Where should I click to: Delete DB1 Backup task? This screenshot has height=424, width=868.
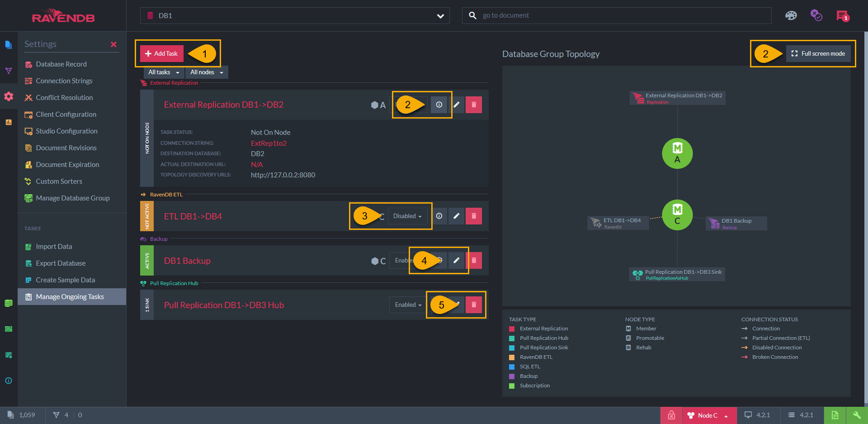(474, 260)
